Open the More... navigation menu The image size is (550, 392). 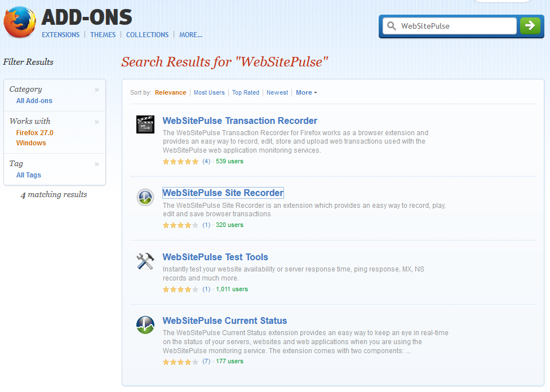pos(191,35)
